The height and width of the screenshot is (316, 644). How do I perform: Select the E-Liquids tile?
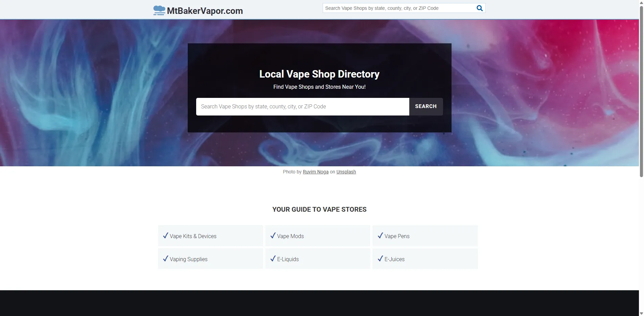pyautogui.click(x=318, y=259)
